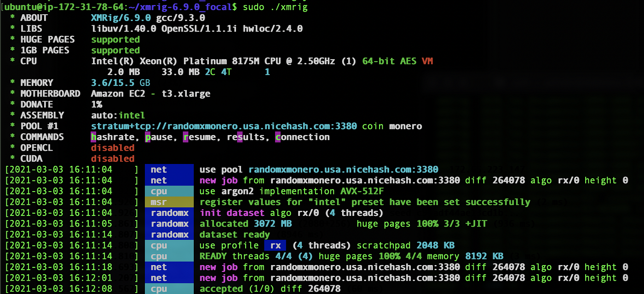The width and height of the screenshot is (644, 294).
Task: Click 'libuv/1.40.0' in the LIBS row
Action: pos(124,28)
